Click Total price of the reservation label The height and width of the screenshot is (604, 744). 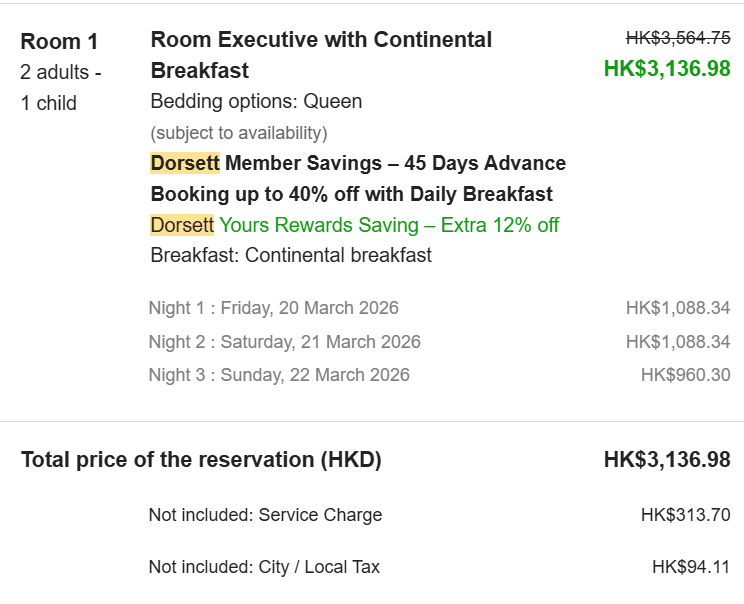(201, 460)
